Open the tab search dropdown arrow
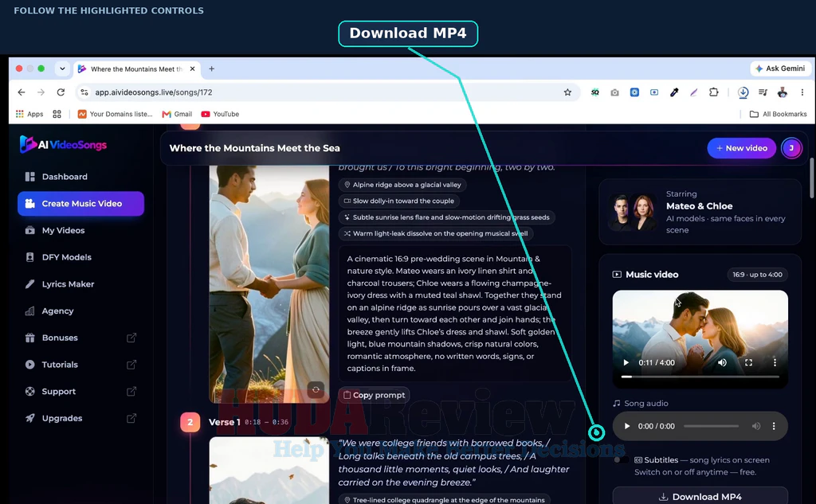 [62, 68]
